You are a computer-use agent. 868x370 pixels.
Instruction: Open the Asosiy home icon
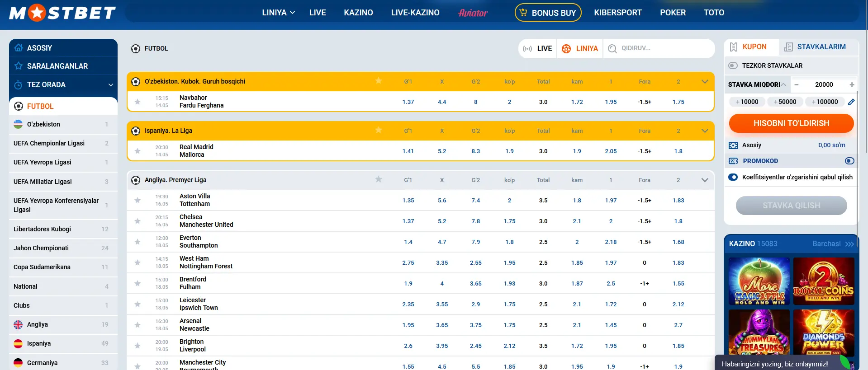point(19,47)
